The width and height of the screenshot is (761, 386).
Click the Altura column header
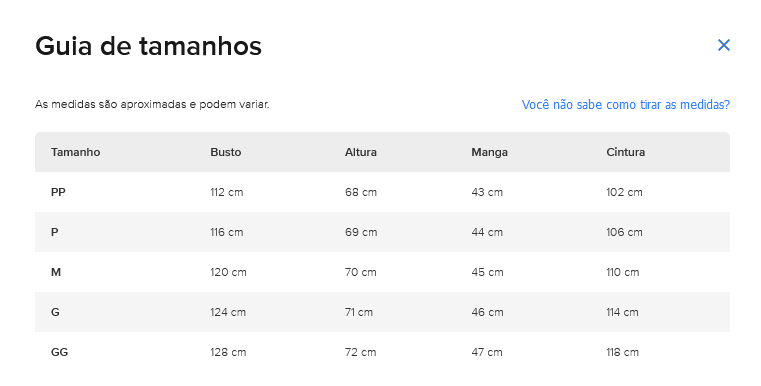click(361, 152)
